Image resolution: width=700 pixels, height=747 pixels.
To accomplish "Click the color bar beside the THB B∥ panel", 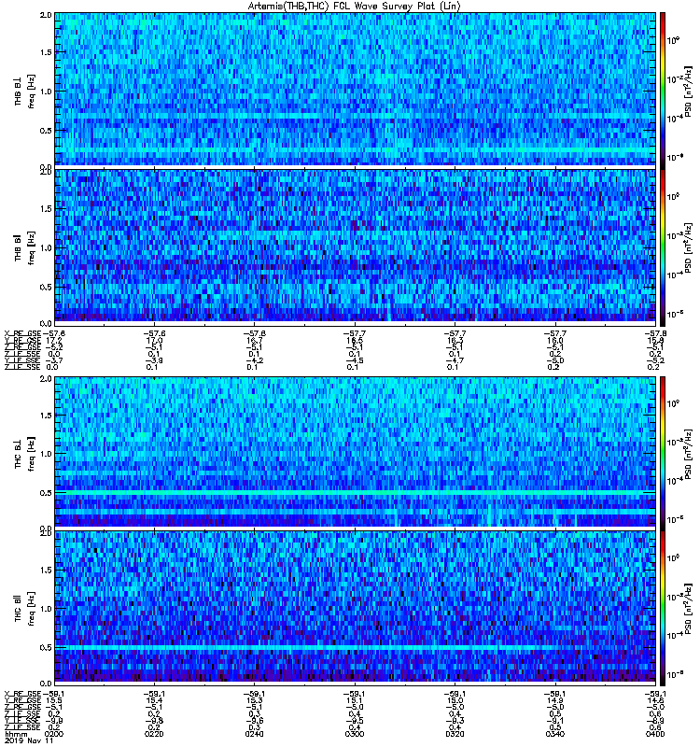I will click(x=663, y=247).
